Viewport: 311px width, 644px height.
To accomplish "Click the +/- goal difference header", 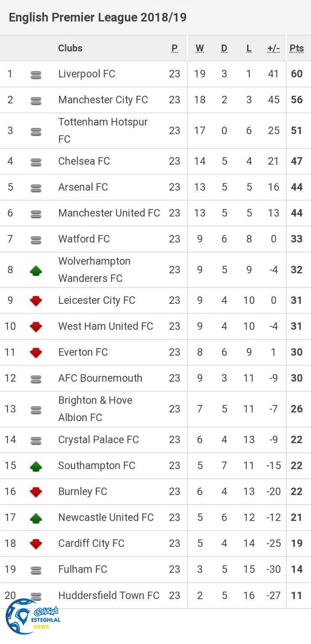I will coord(273,48).
